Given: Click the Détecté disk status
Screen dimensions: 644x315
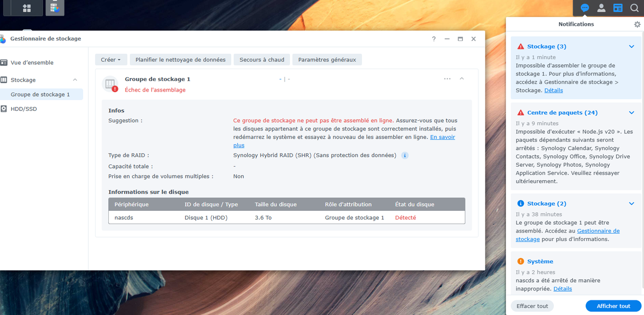Looking at the screenshot, I should coord(405,218).
